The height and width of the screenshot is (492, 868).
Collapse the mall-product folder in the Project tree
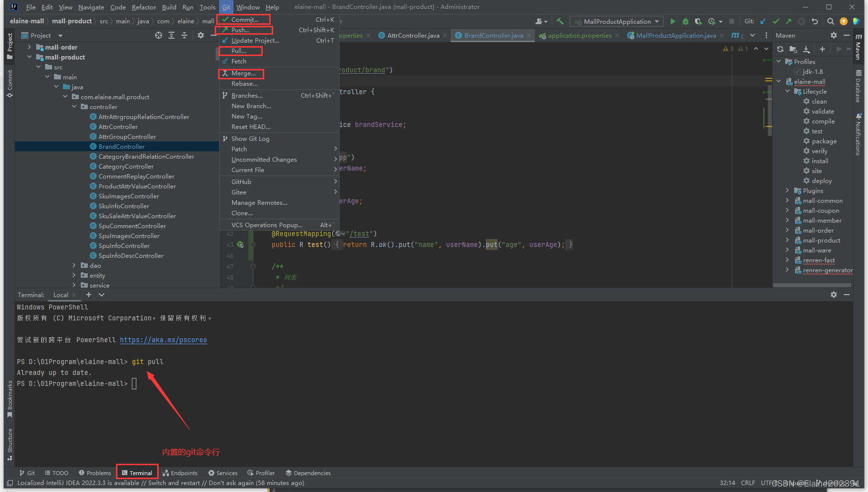[x=30, y=57]
